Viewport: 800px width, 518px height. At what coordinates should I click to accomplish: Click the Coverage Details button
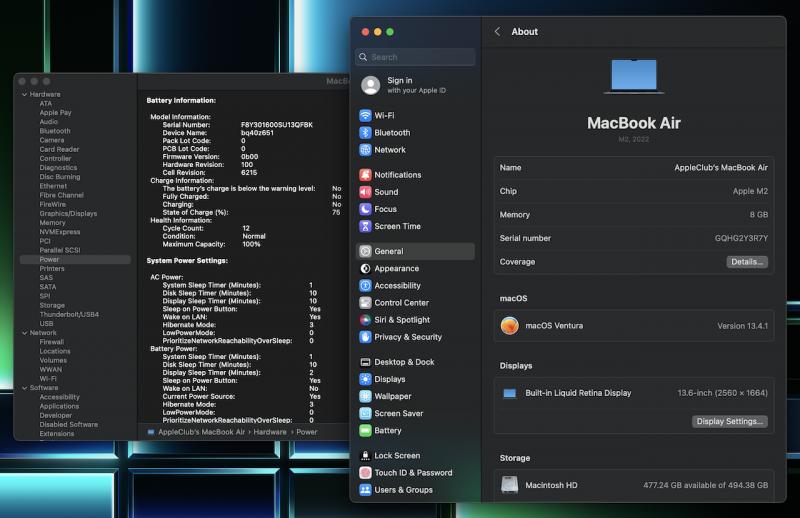(x=747, y=262)
